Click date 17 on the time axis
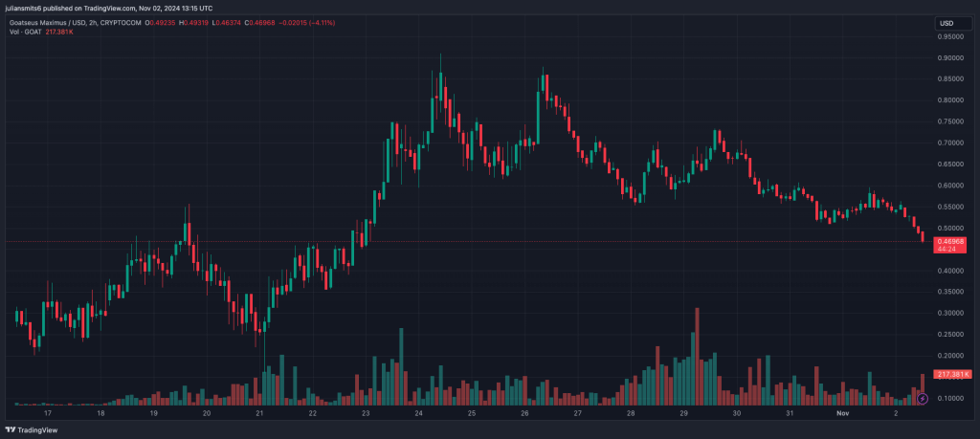Viewport: 980px width, 439px height. click(x=48, y=413)
